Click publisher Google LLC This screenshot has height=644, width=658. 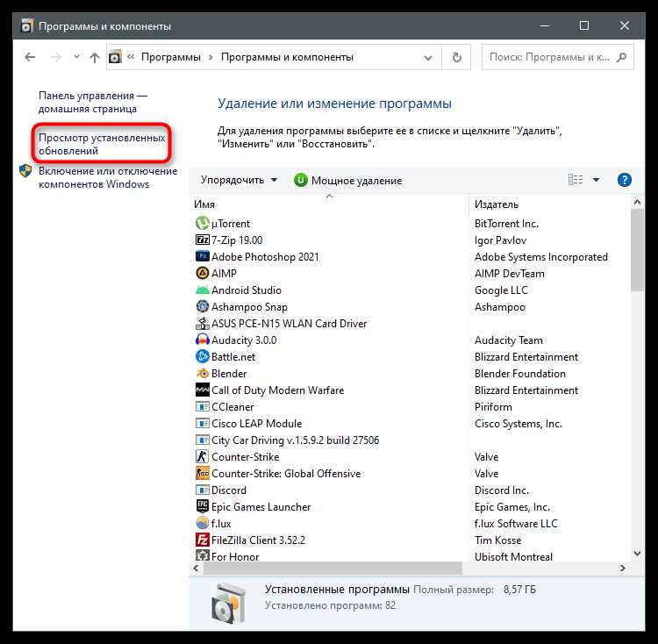tap(501, 290)
